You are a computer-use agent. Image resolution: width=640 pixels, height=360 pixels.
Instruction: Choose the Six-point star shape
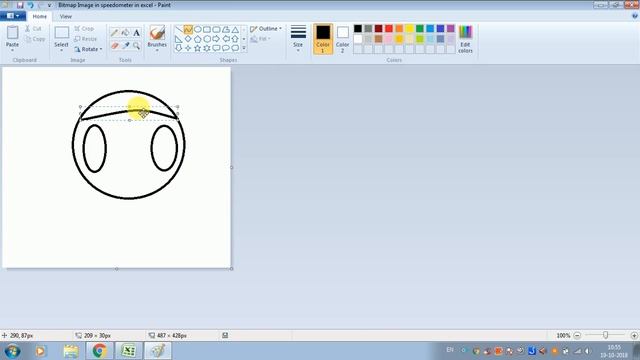[x=207, y=48]
